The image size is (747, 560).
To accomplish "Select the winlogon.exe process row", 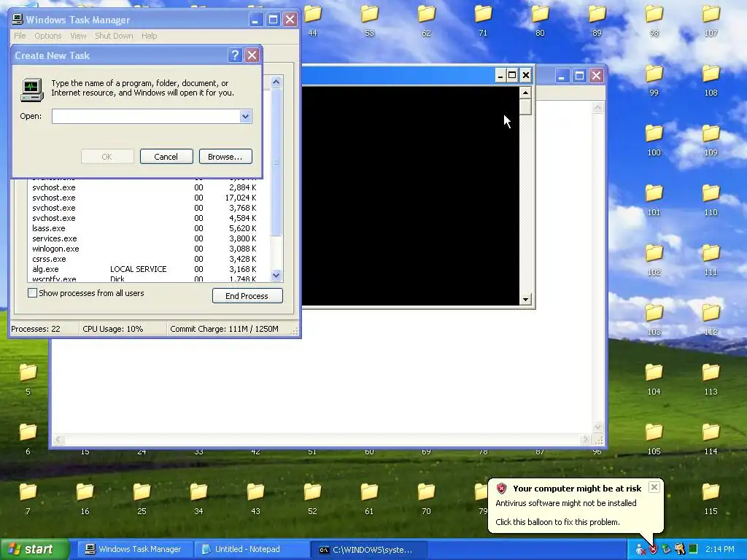I will [149, 249].
